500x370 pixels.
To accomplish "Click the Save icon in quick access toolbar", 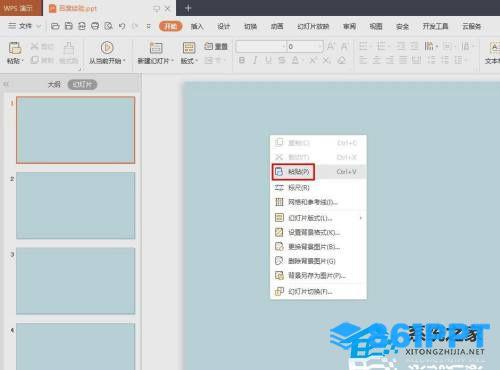I will pos(68,26).
